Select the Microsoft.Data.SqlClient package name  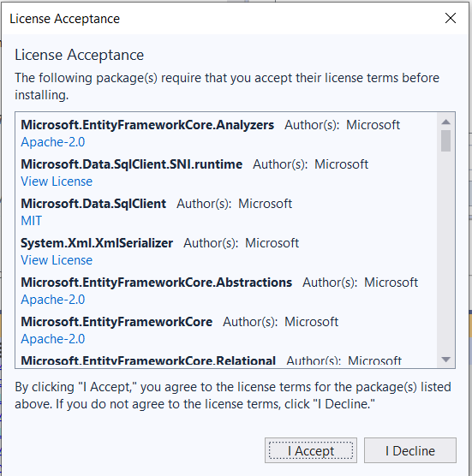[x=93, y=204]
